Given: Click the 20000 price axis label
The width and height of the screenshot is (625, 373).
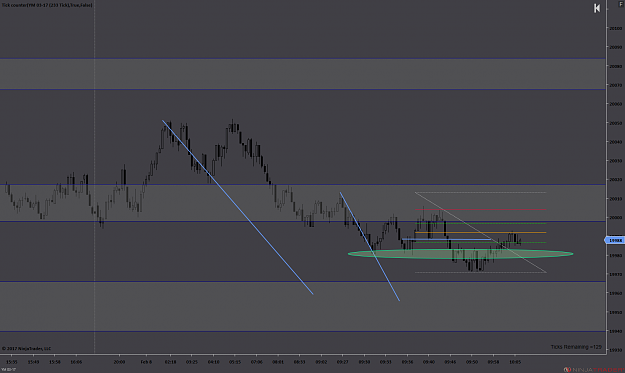Looking at the screenshot, I should coord(615,218).
